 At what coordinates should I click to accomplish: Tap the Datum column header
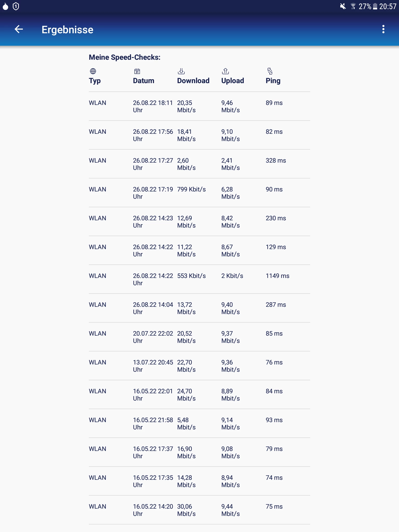click(x=144, y=81)
